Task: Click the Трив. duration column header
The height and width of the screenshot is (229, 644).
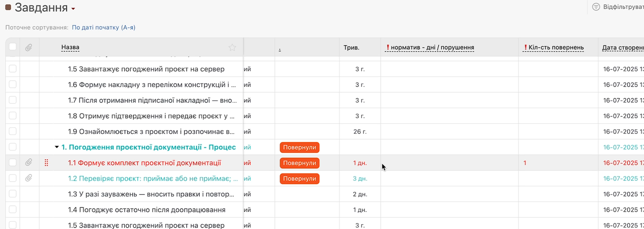Action: click(351, 47)
